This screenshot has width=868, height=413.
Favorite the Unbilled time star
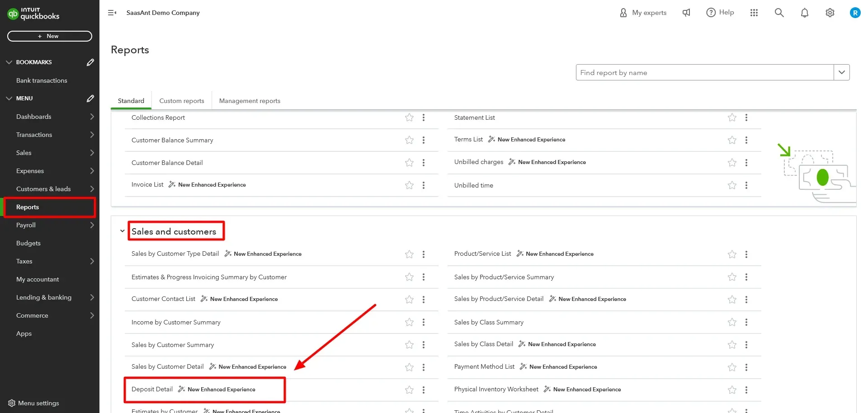732,185
